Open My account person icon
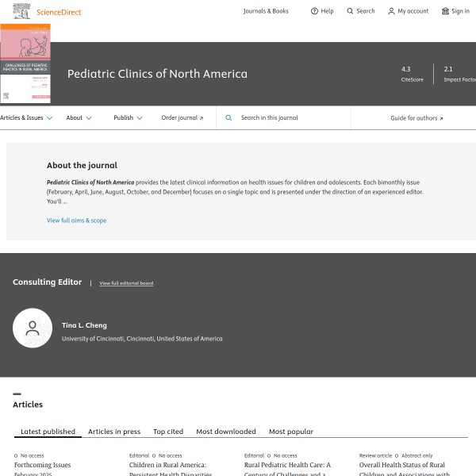 (x=391, y=11)
